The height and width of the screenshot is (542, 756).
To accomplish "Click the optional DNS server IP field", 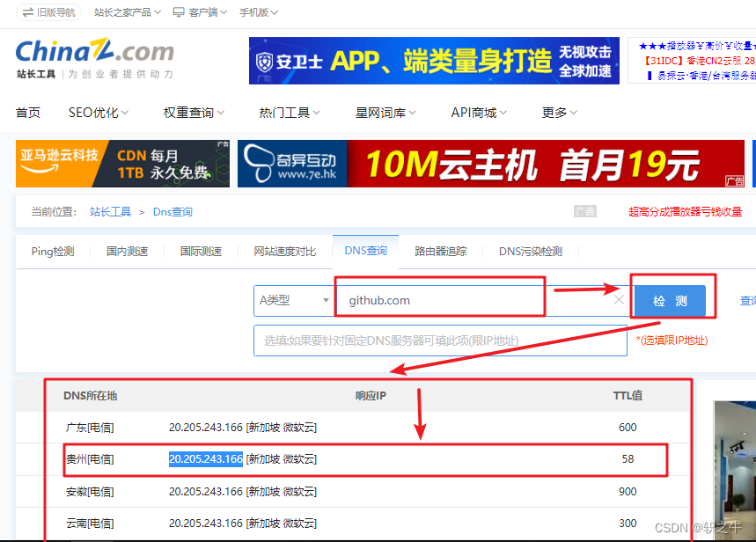I will [x=440, y=341].
